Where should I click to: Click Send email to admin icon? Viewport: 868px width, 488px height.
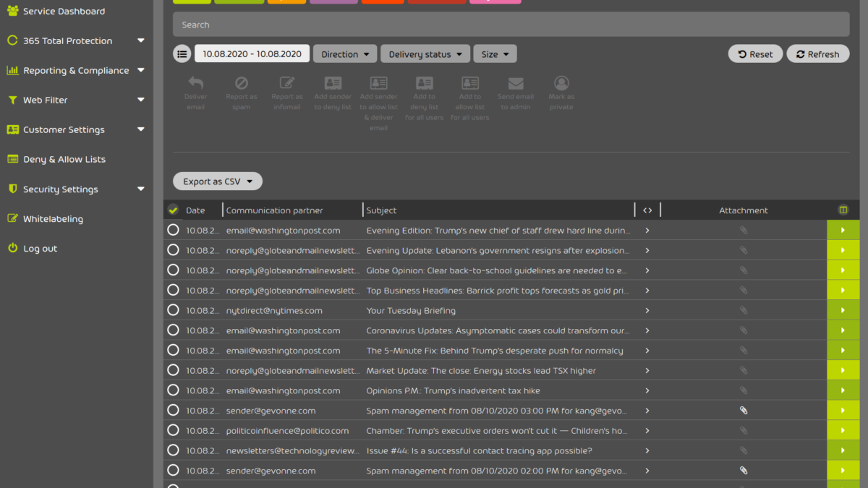(516, 84)
